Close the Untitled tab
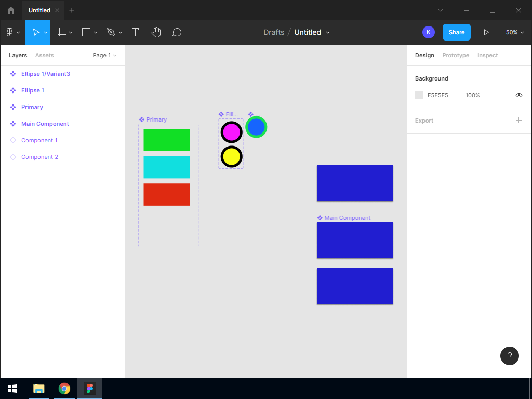 click(x=57, y=10)
